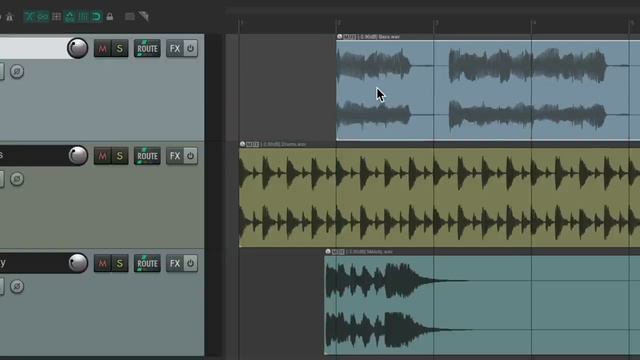The height and width of the screenshot is (360, 640).
Task: Open the FX chain of the Melody track
Action: [175, 263]
